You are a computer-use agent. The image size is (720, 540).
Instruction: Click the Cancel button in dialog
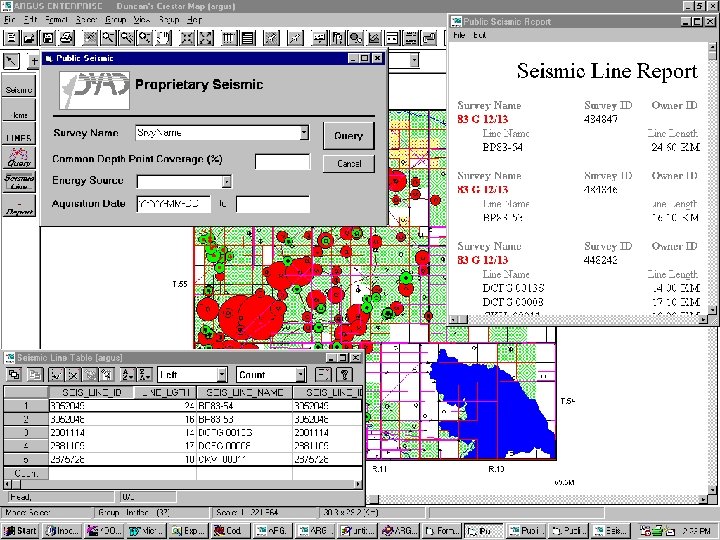349,163
